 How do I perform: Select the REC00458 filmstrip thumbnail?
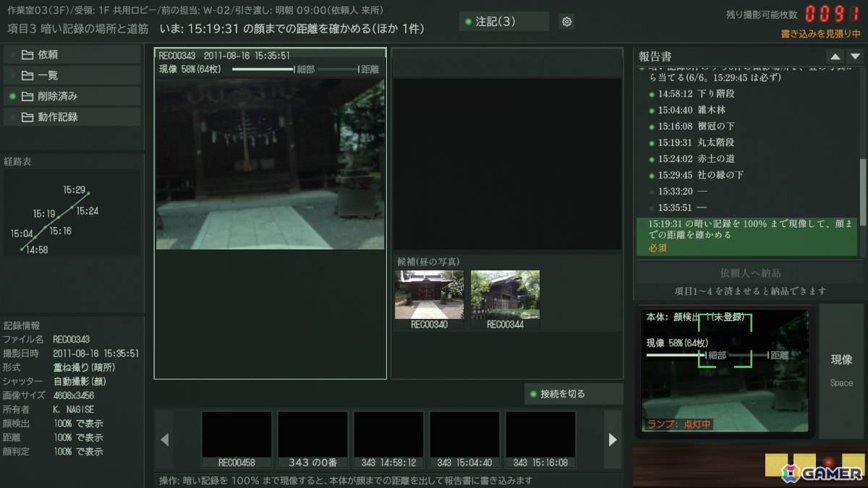[237, 440]
